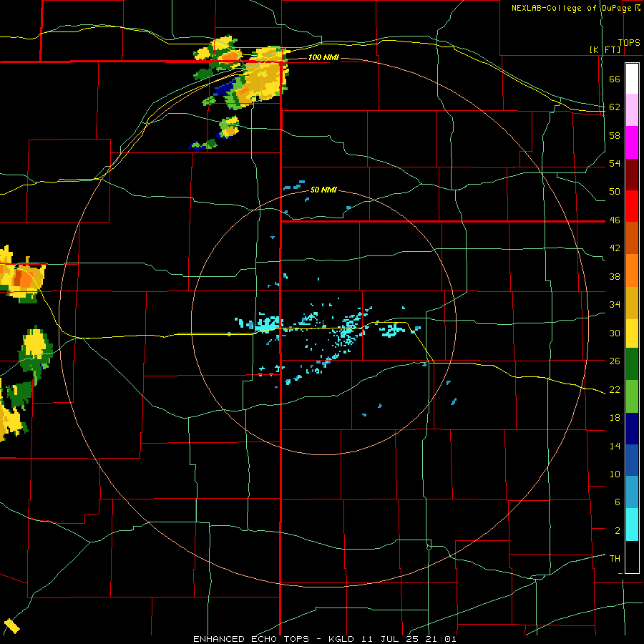Click the TOPS legend title
Screen dimensions: 644x644
pos(629,42)
